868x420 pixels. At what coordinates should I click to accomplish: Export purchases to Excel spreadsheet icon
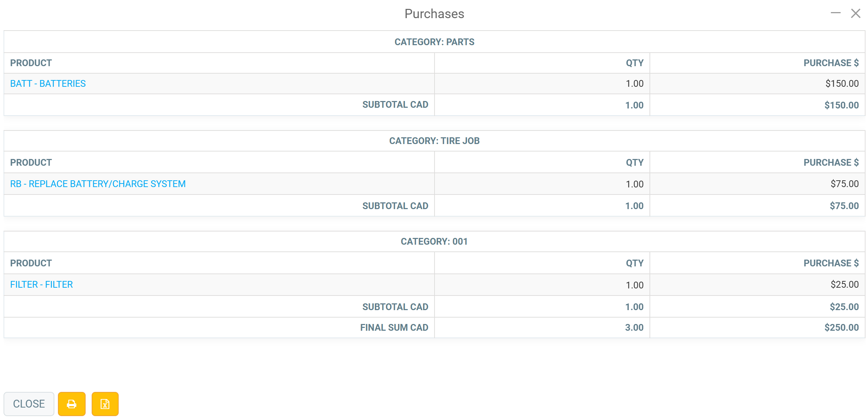[105, 404]
